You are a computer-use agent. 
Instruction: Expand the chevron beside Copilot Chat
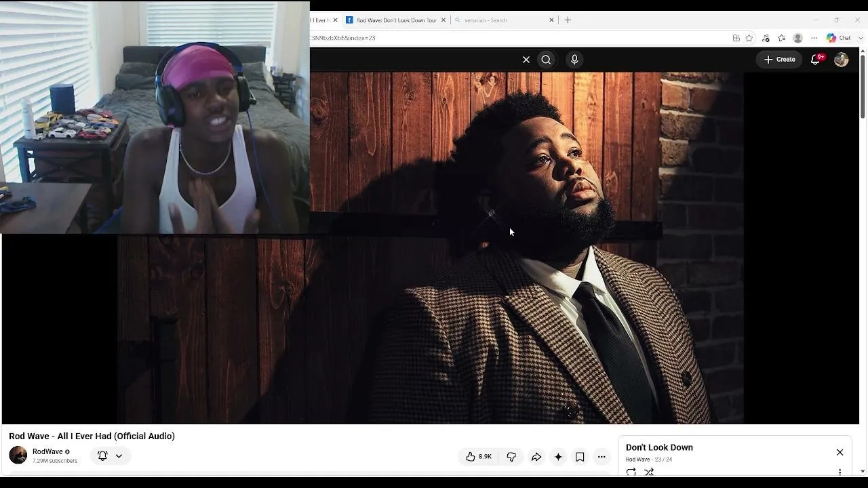click(861, 38)
